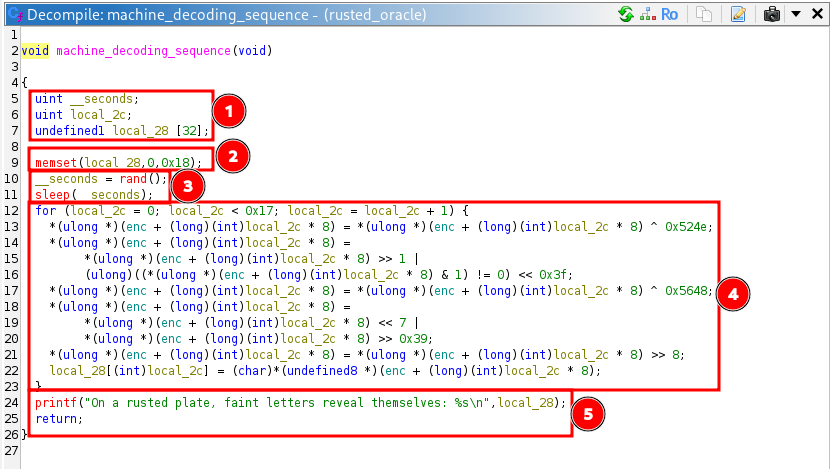Close the Decompile panel
Screen dimensions: 830x469
pyautogui.click(x=815, y=14)
